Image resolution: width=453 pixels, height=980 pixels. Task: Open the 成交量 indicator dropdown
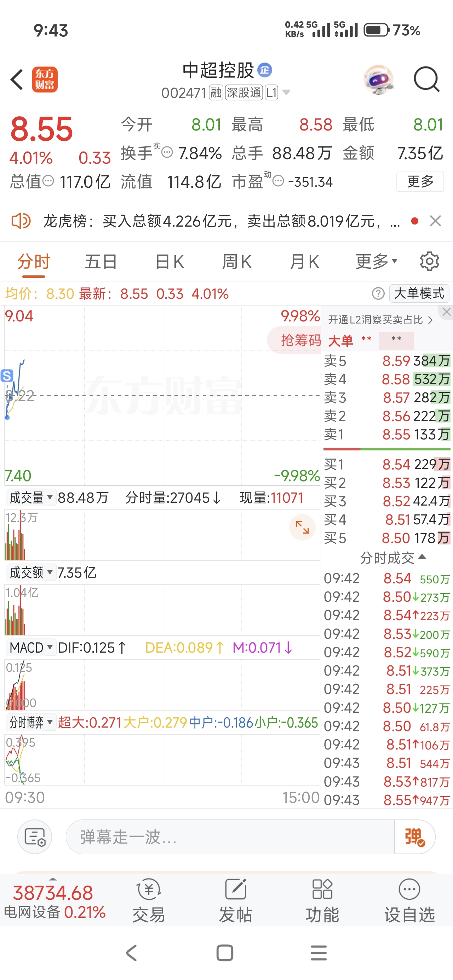coord(31,497)
